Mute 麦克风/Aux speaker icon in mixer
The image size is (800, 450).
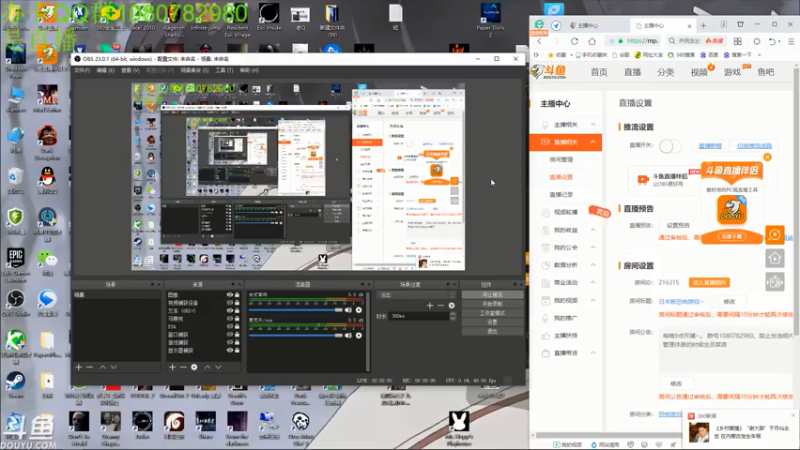coord(348,335)
